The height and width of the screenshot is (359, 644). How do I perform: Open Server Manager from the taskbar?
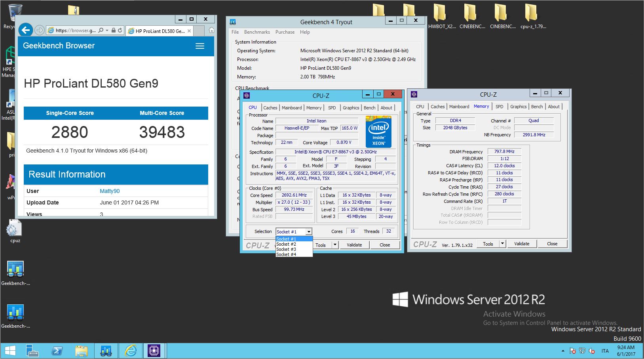[x=32, y=351]
